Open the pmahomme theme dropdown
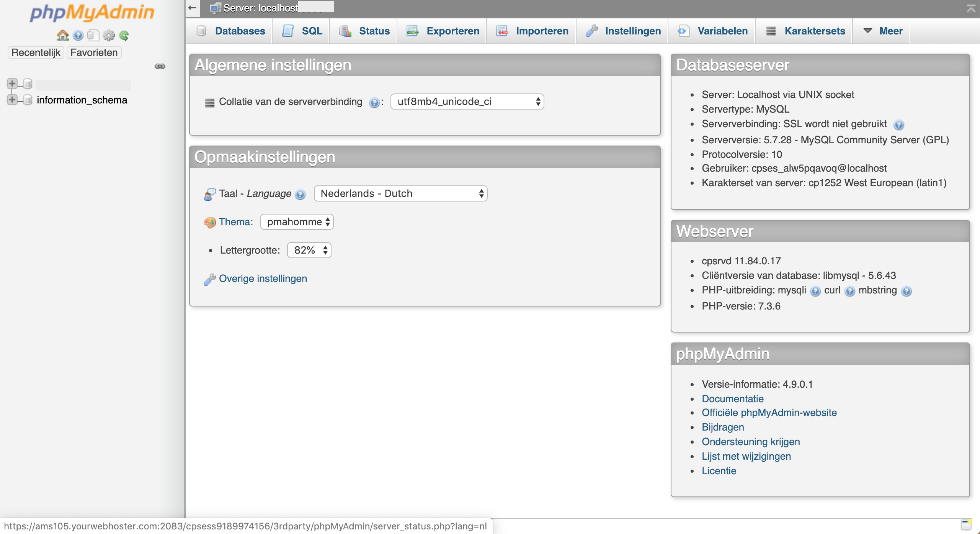The image size is (980, 534). pos(297,222)
